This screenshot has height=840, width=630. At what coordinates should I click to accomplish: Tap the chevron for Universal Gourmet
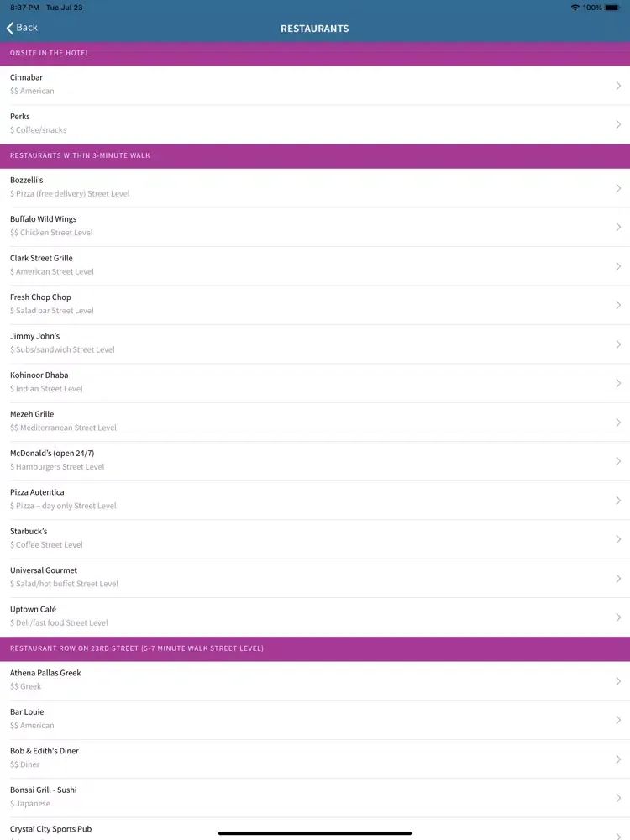[618, 579]
